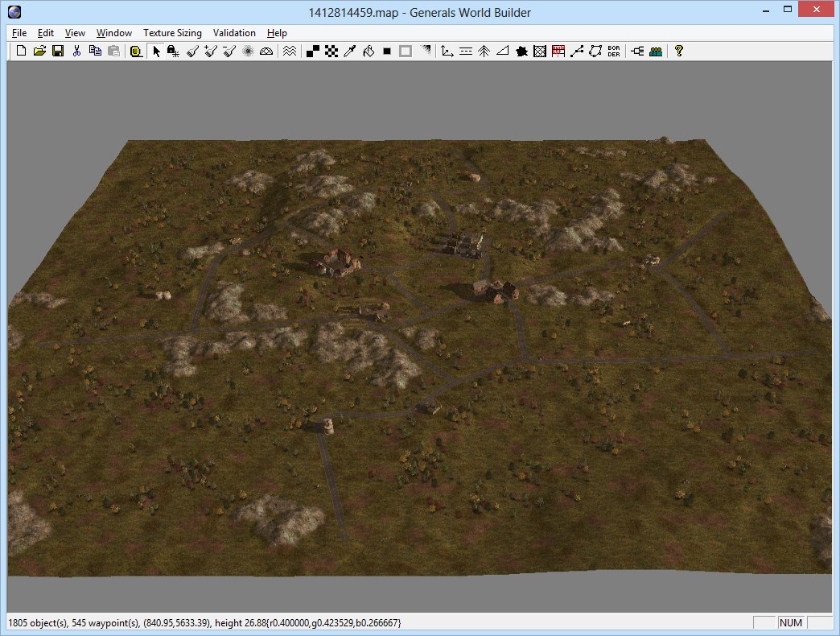Choose the ramp triangle tool

502,51
